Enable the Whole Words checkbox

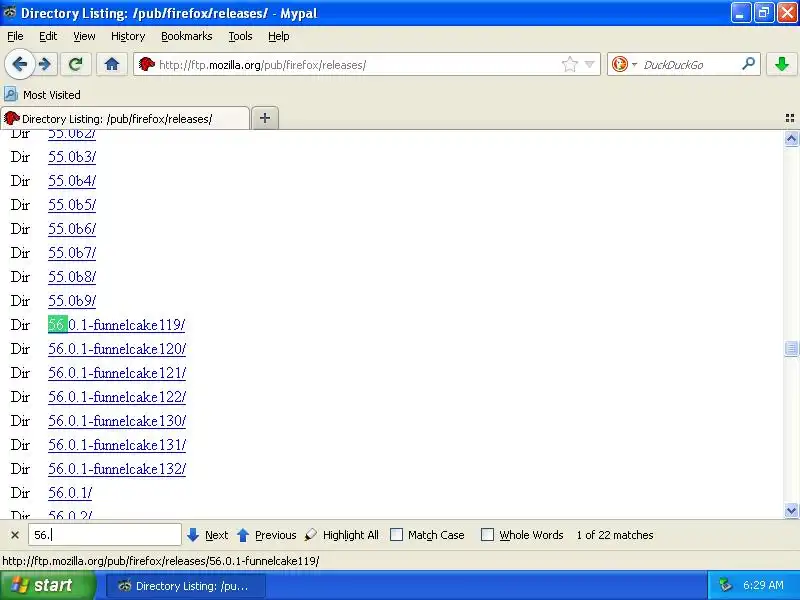(488, 535)
